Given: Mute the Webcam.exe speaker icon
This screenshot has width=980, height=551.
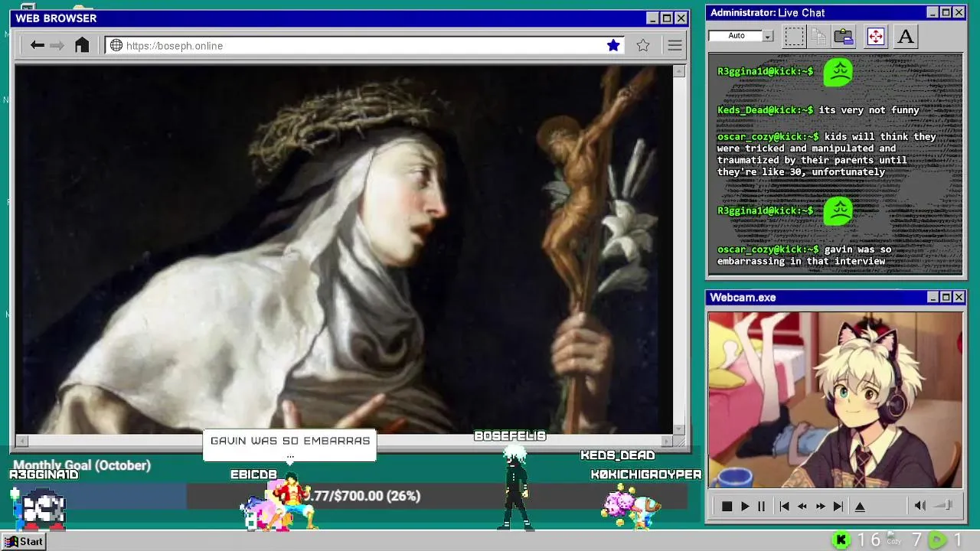Looking at the screenshot, I should [920, 505].
